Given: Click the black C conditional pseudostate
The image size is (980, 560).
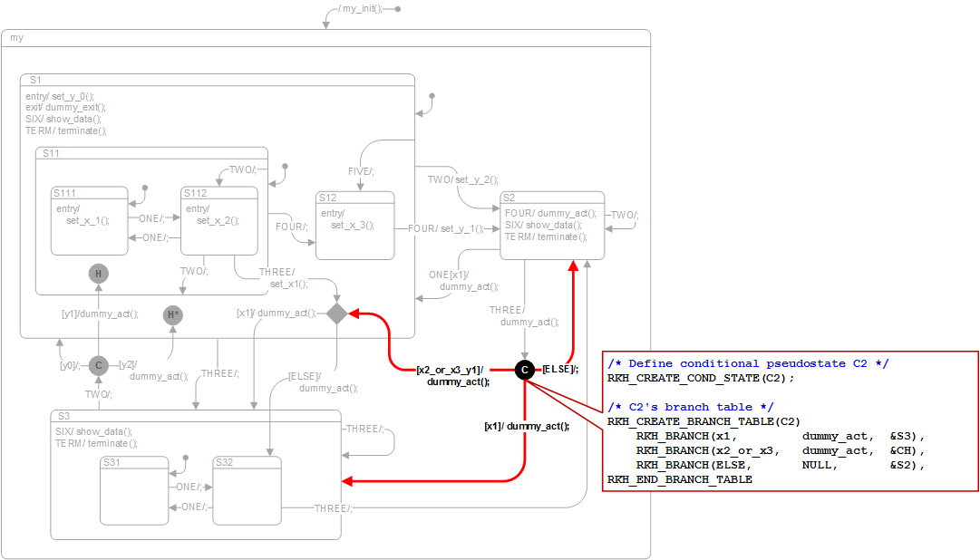Looking at the screenshot, I should [x=524, y=370].
